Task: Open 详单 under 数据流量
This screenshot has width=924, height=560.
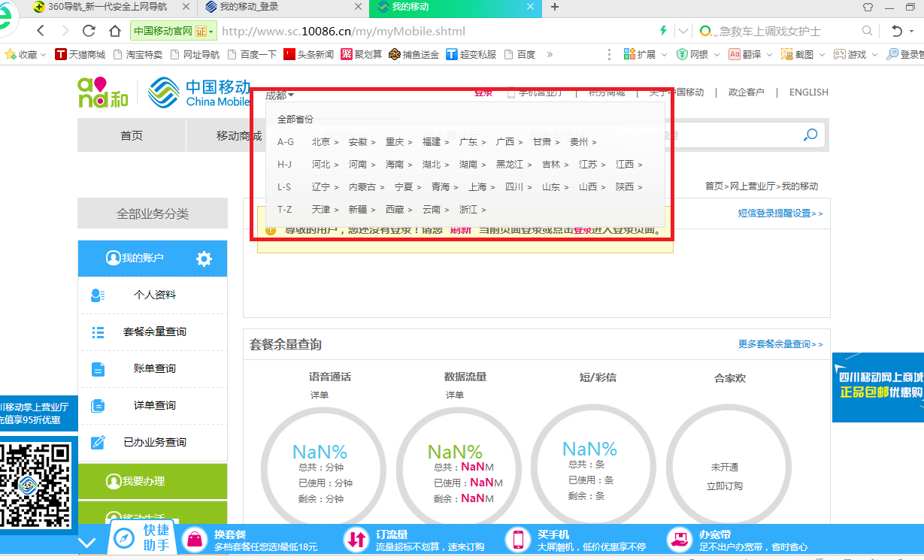Action: (x=455, y=395)
